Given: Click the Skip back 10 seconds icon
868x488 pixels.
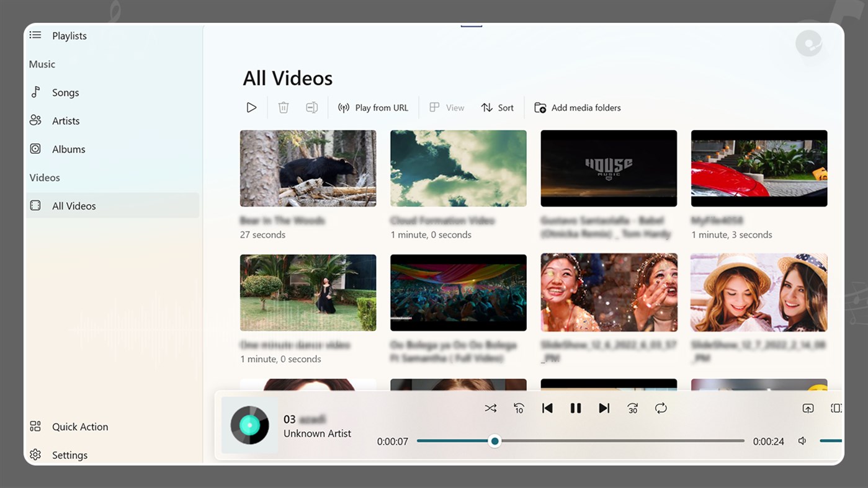Looking at the screenshot, I should pyautogui.click(x=519, y=408).
